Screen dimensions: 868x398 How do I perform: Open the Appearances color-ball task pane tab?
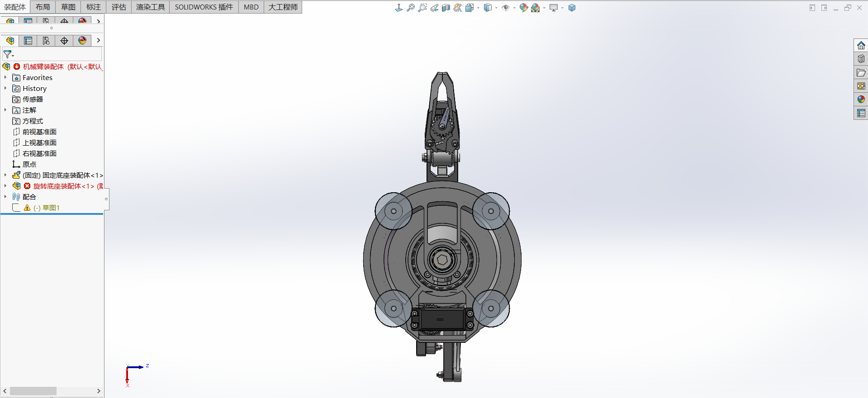click(x=861, y=99)
